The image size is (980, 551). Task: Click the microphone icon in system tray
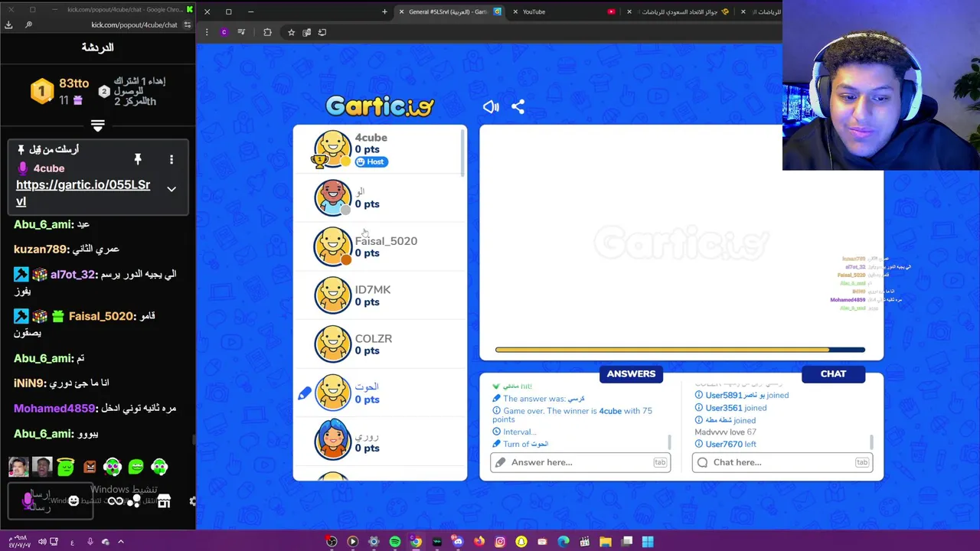[x=90, y=542]
